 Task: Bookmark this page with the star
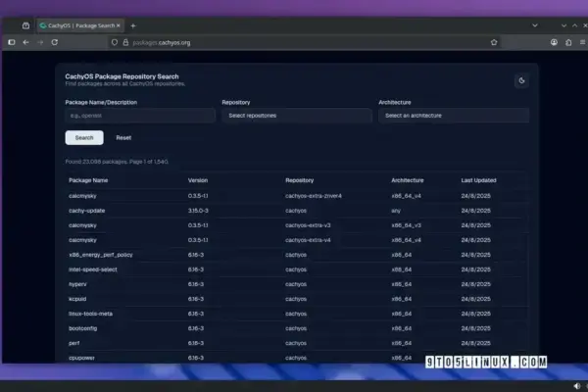coord(494,42)
